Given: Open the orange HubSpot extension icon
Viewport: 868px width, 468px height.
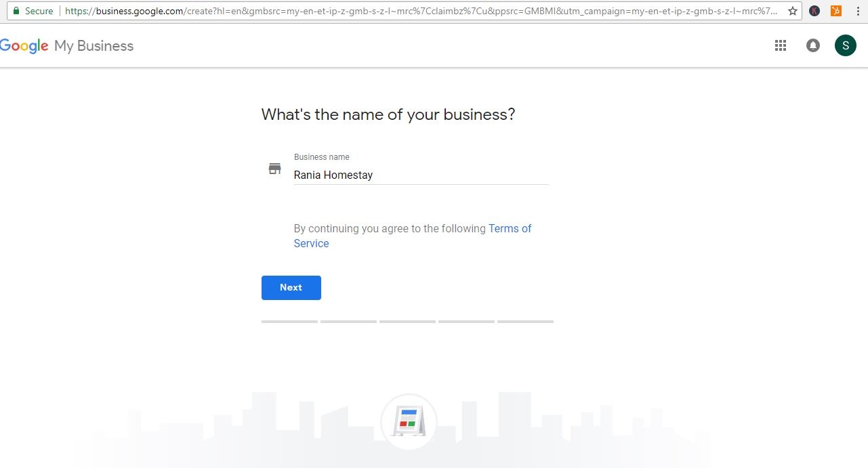Looking at the screenshot, I should pos(836,11).
